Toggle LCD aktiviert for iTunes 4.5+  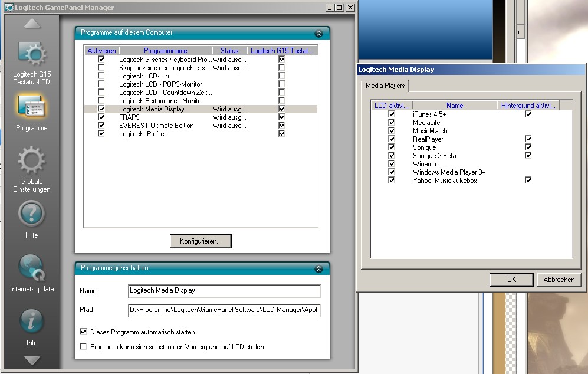click(392, 114)
